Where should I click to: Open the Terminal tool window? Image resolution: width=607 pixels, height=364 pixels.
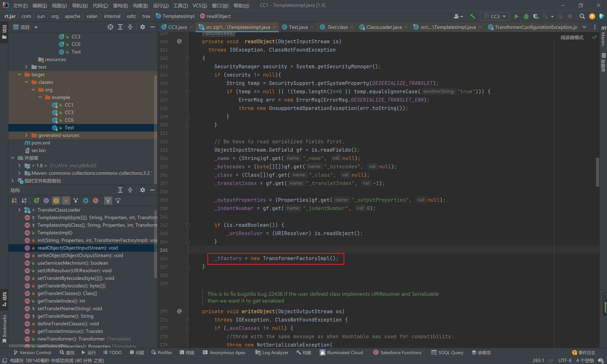tap(187, 352)
